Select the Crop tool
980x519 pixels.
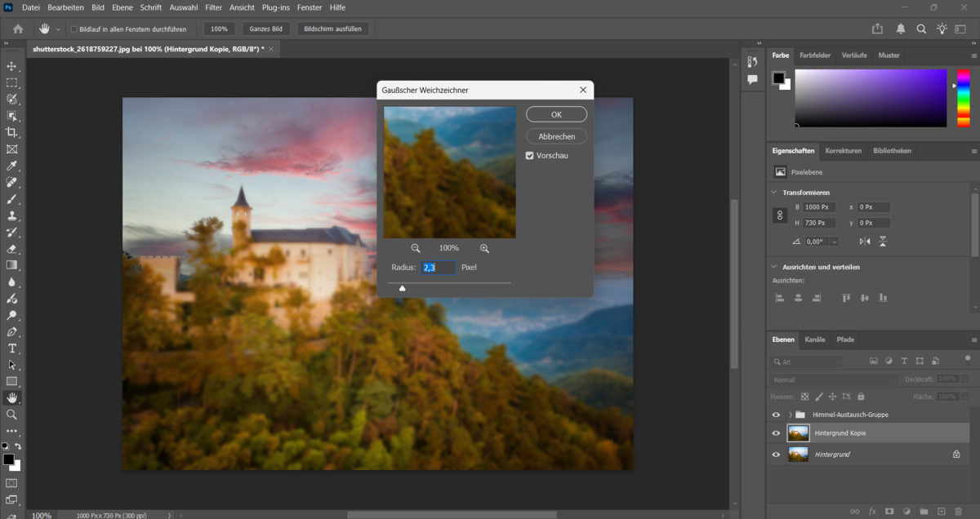pyautogui.click(x=11, y=132)
